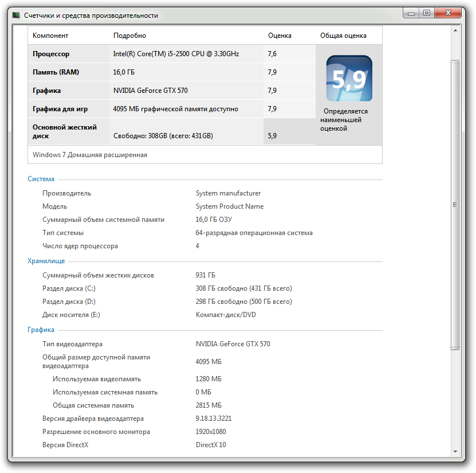Click the performance monitor title bar icon

(16, 15)
